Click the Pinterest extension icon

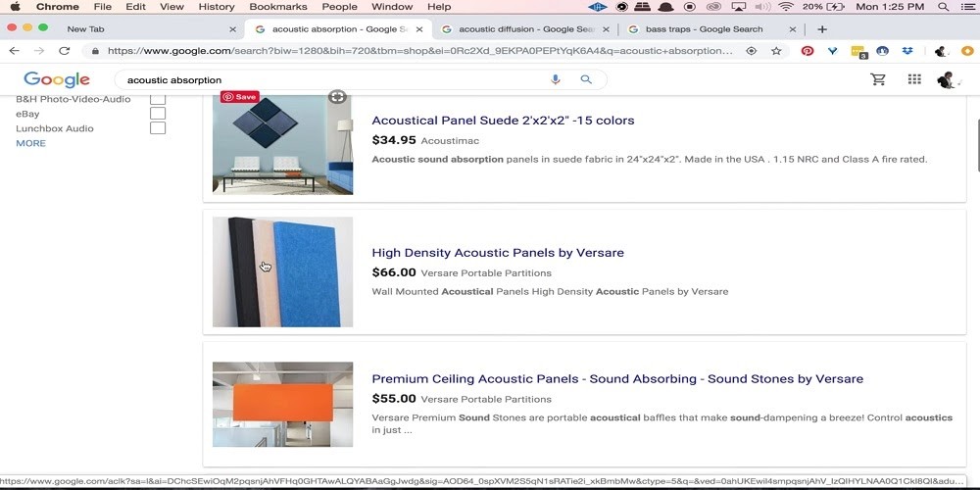[808, 51]
